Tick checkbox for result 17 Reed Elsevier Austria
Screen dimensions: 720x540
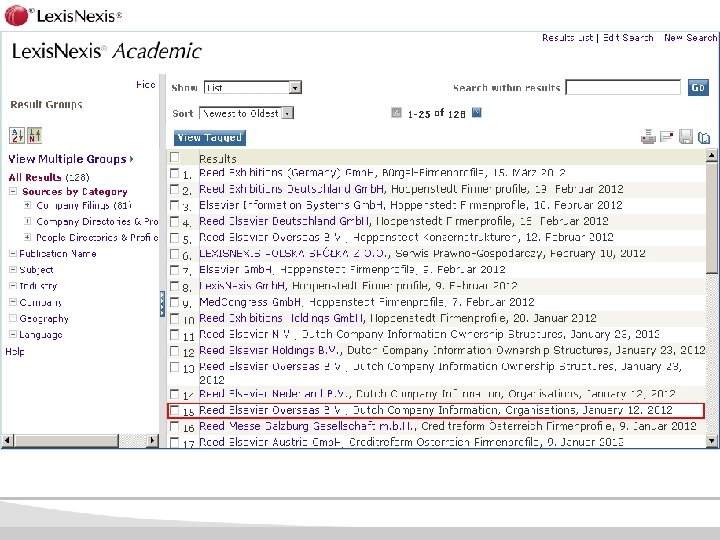pos(174,442)
